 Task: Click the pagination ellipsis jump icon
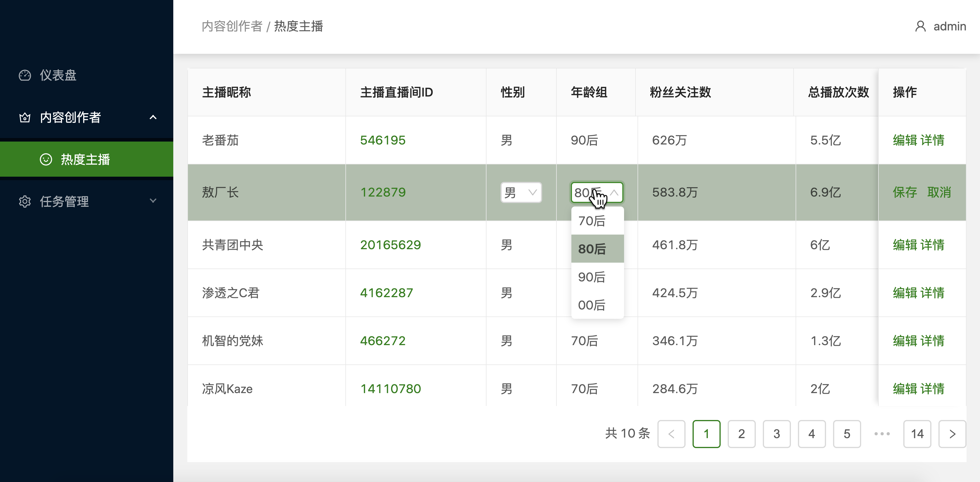pyautogui.click(x=882, y=434)
